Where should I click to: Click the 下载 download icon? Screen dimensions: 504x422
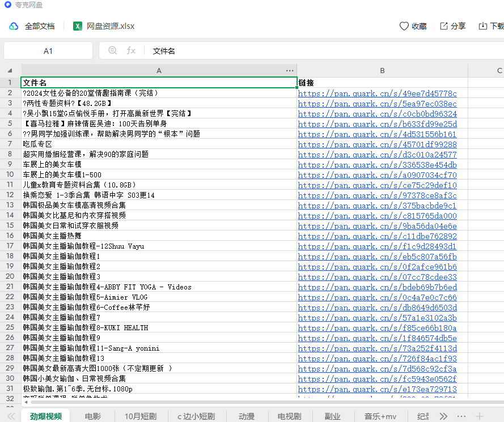(x=483, y=26)
